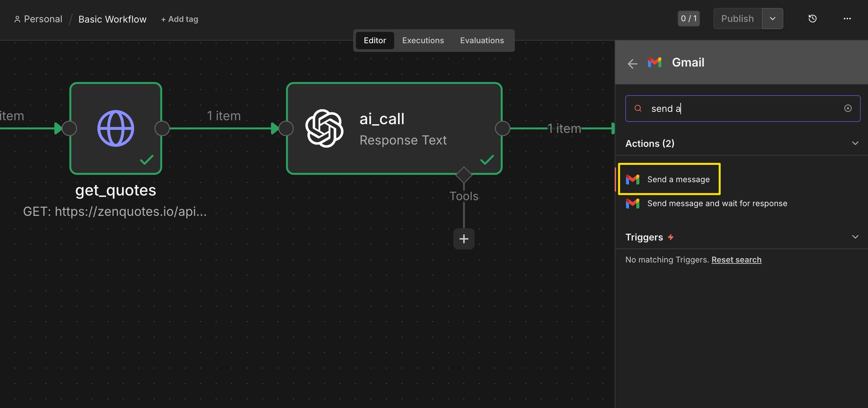Click the Reset search link
This screenshot has height=408, width=868.
pos(736,260)
